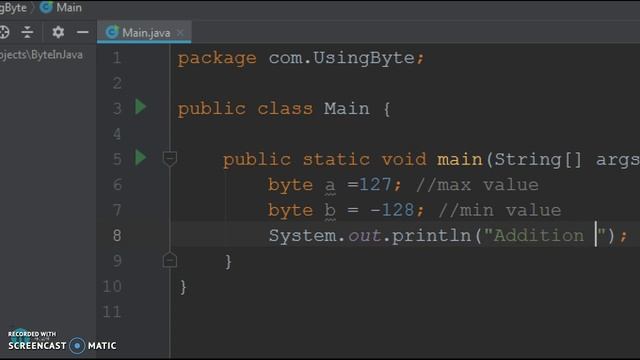Click the ByteInJava project path label

(41, 55)
